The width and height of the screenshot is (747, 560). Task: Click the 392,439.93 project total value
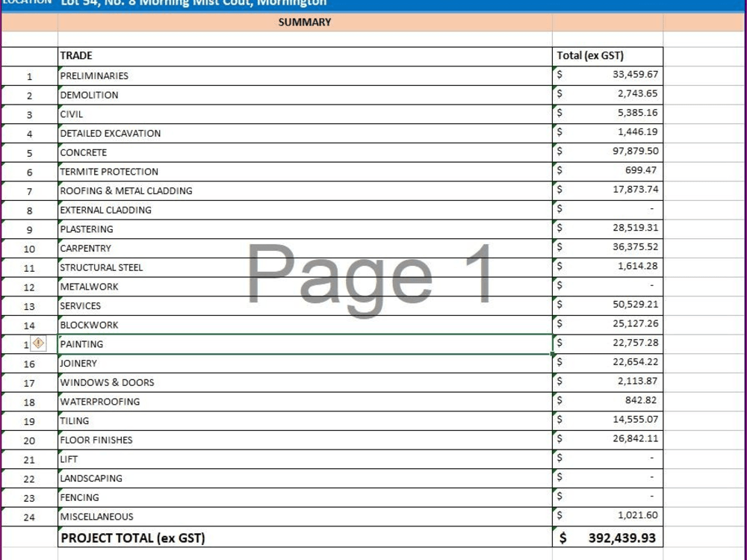(x=622, y=538)
